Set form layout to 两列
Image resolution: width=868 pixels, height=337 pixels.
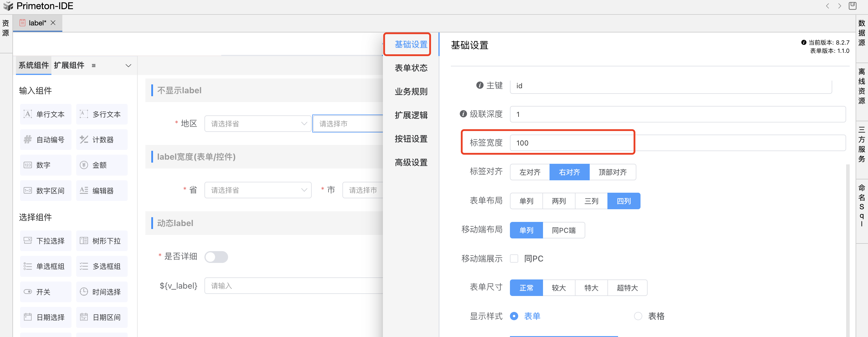click(559, 201)
